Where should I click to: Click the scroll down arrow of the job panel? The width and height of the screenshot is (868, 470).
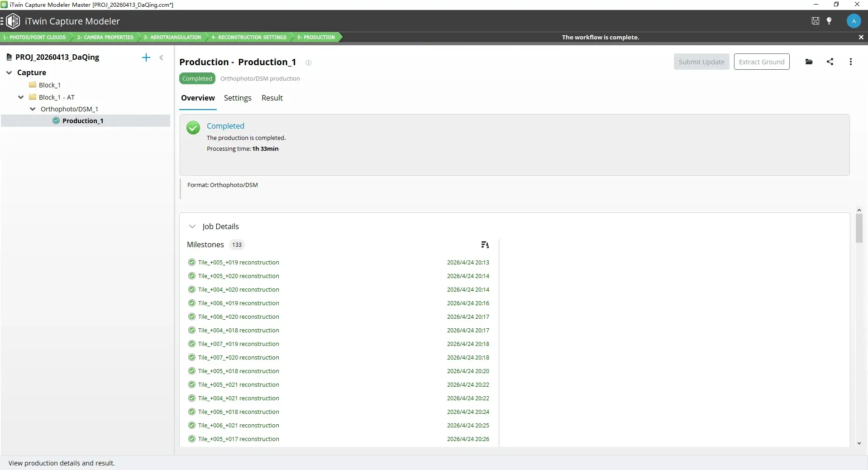point(859,443)
